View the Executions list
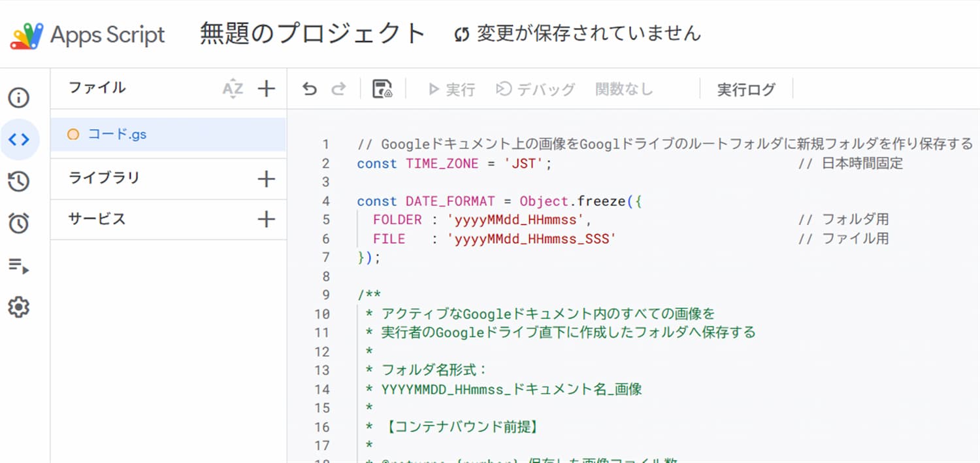The width and height of the screenshot is (980, 463). click(20, 264)
